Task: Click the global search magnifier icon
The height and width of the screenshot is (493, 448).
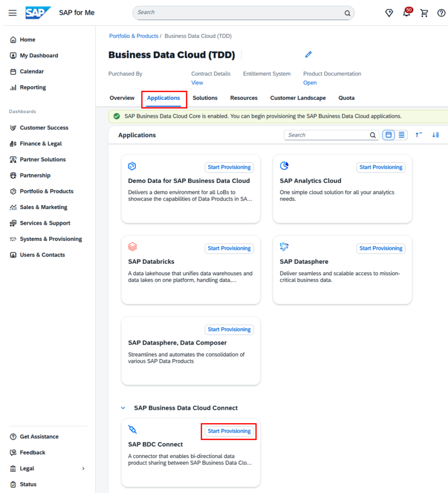Action: pyautogui.click(x=347, y=13)
